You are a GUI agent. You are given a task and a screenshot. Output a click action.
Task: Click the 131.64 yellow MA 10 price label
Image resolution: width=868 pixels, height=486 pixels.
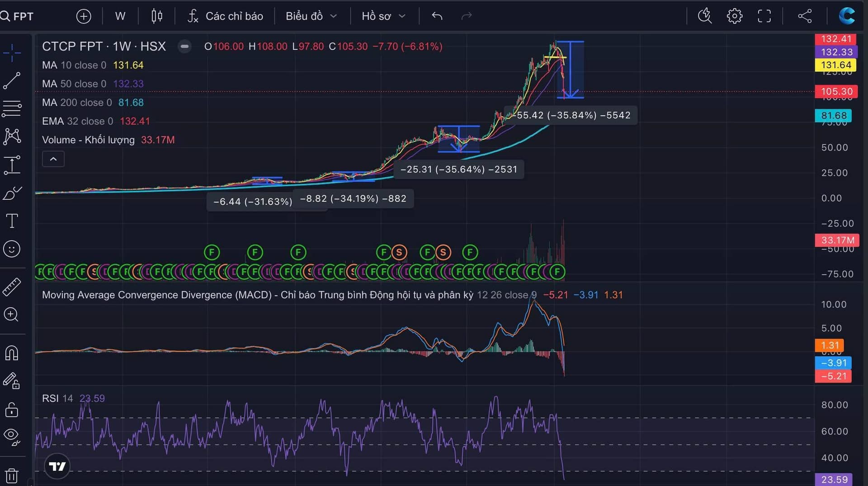(x=836, y=65)
